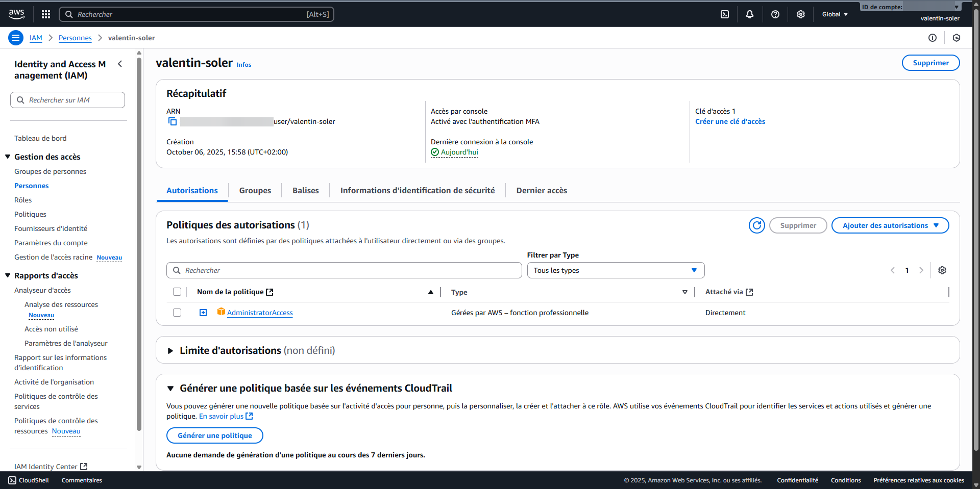Image resolution: width=980 pixels, height=489 pixels.
Task: Switch to the Groupes tab
Action: point(255,190)
